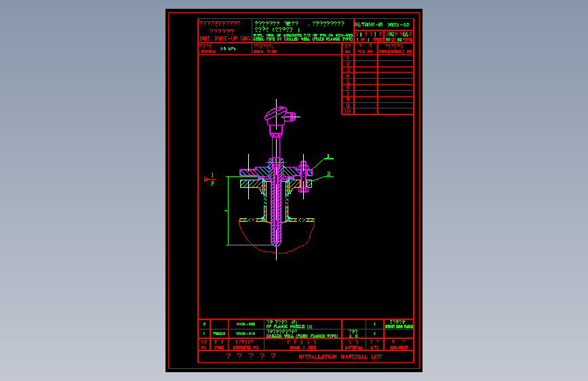Click row number 10 in tag table
This screenshot has height=381, width=588.
347,111
